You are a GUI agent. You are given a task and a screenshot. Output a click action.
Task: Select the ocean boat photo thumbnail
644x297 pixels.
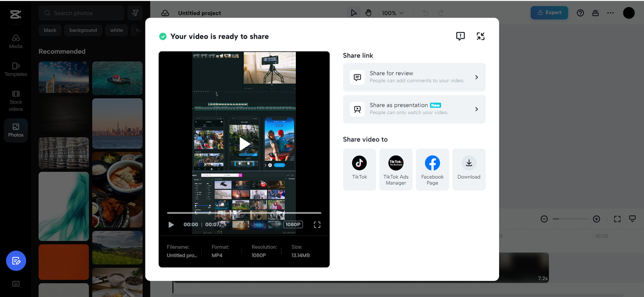click(117, 78)
